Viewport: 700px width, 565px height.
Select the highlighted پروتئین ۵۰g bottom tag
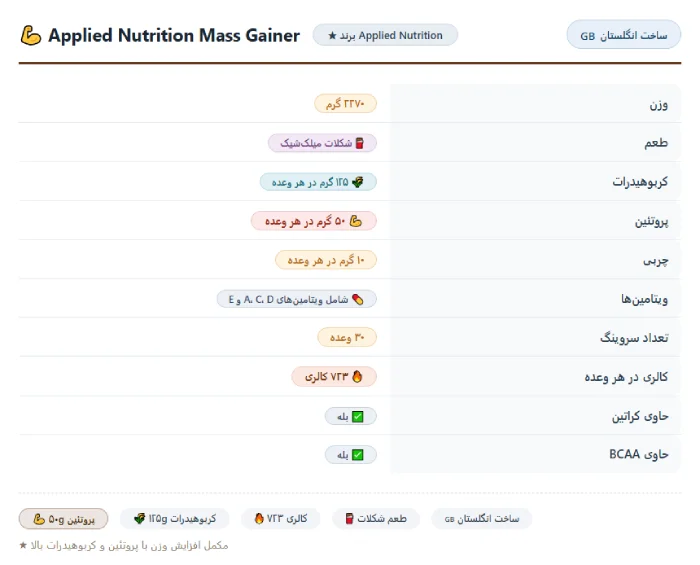pos(63,519)
